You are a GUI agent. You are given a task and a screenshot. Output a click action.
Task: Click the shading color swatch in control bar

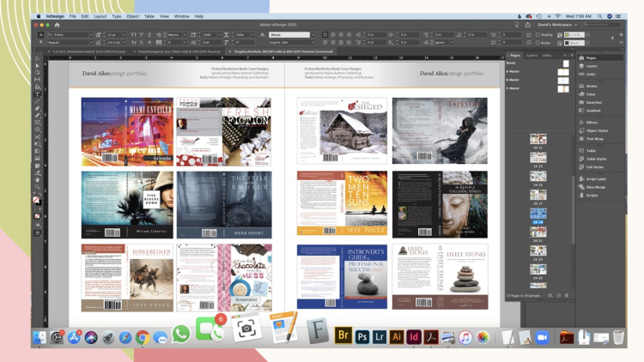pos(567,34)
